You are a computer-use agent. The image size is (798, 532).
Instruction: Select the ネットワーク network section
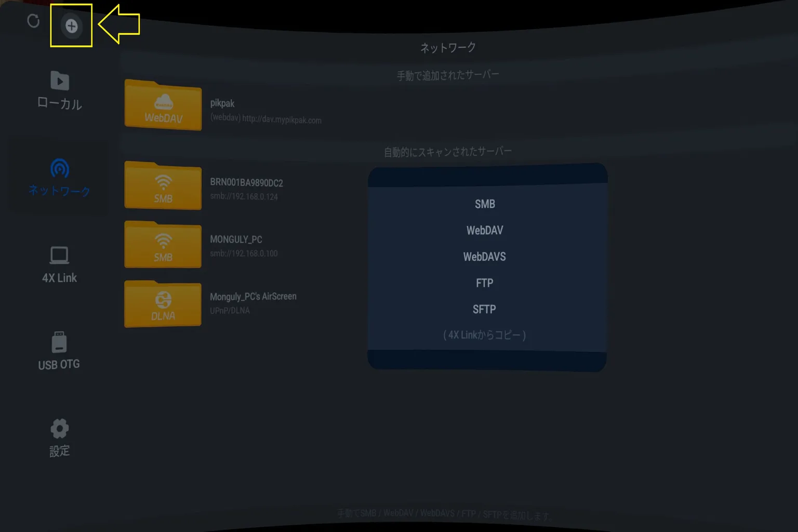pos(59,178)
